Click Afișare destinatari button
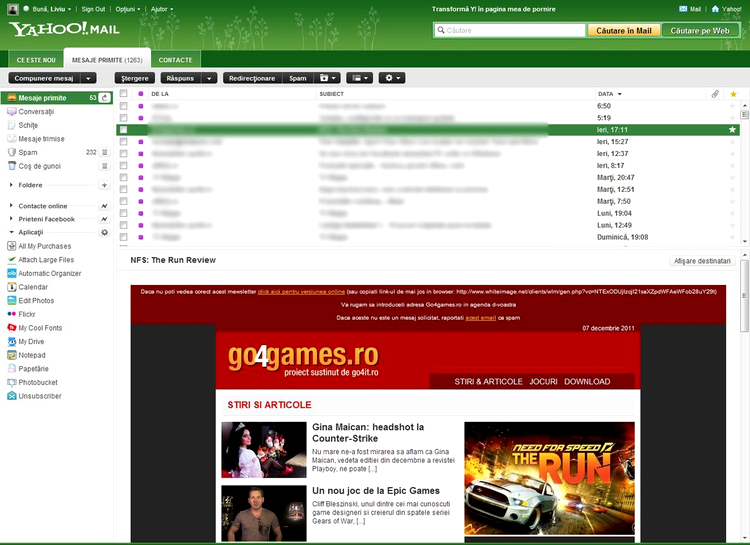The image size is (750, 545). coord(702,261)
